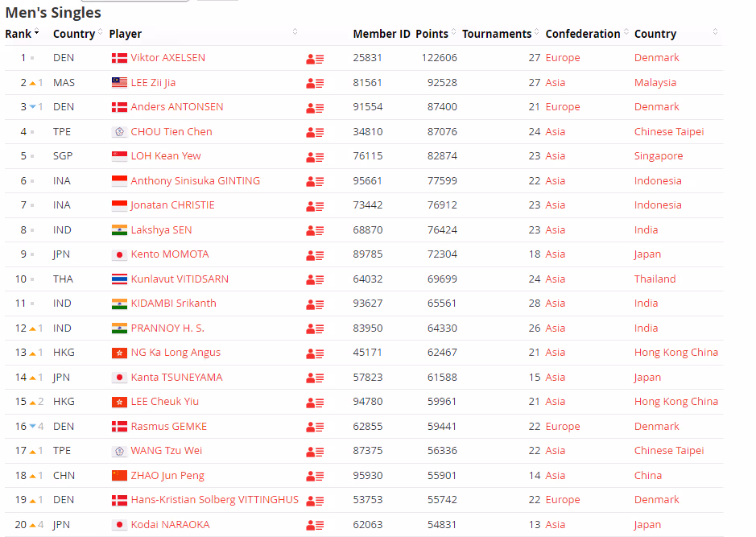Click Malaysia country link in LEE Zii Jia row

tap(655, 83)
